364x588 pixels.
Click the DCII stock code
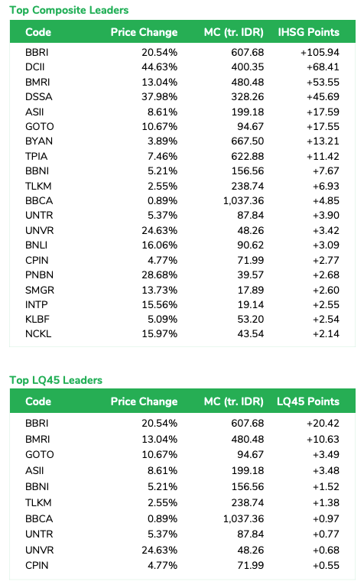coord(35,67)
